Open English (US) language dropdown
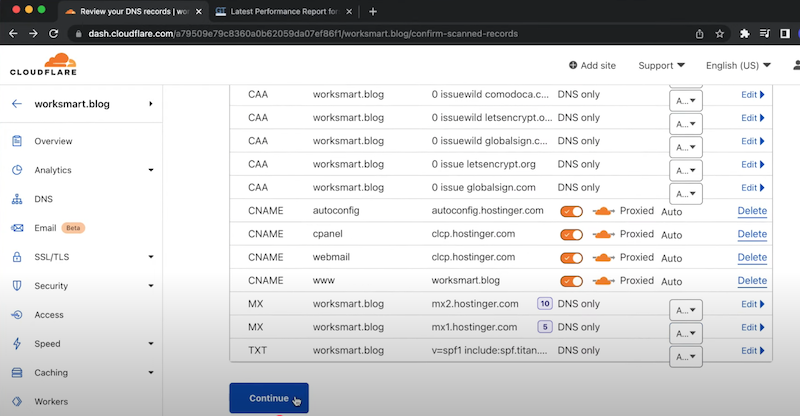 tap(738, 65)
